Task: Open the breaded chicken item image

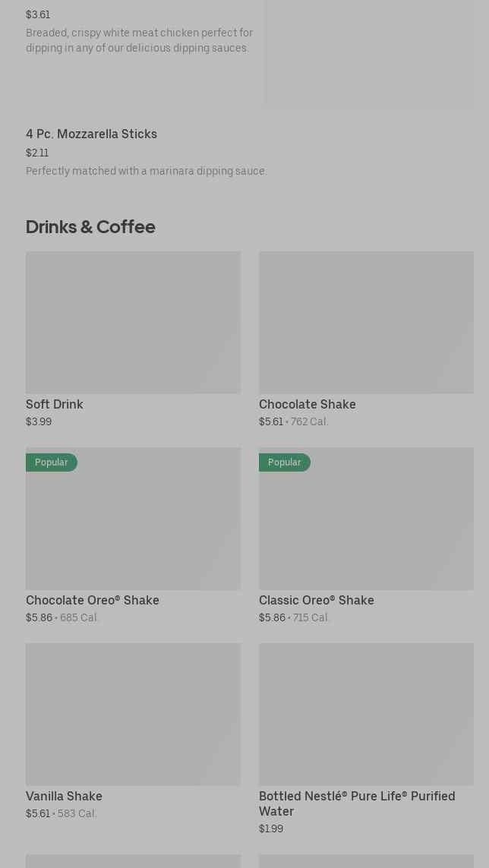Action: (x=370, y=53)
